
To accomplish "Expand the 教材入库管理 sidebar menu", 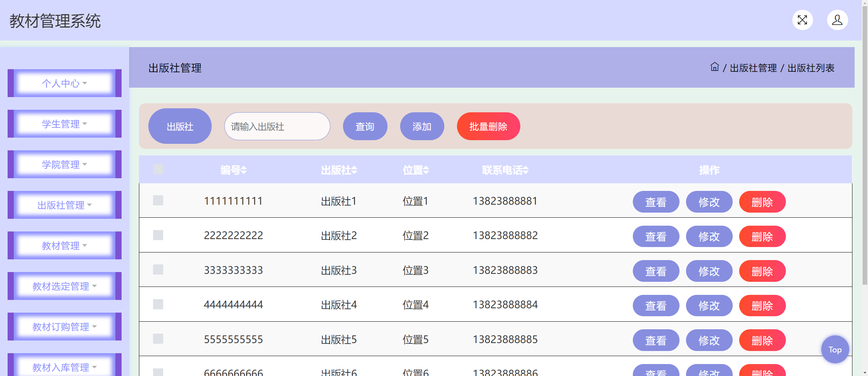I will click(64, 365).
